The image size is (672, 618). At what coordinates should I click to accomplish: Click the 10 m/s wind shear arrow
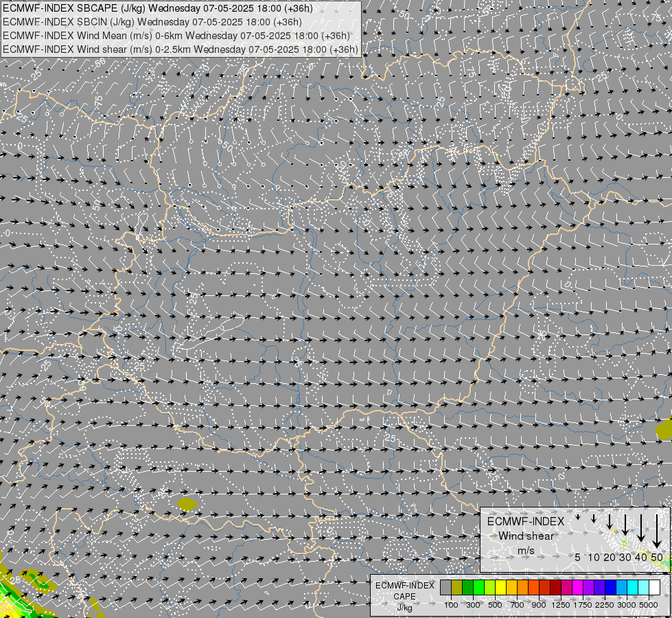coord(594,518)
